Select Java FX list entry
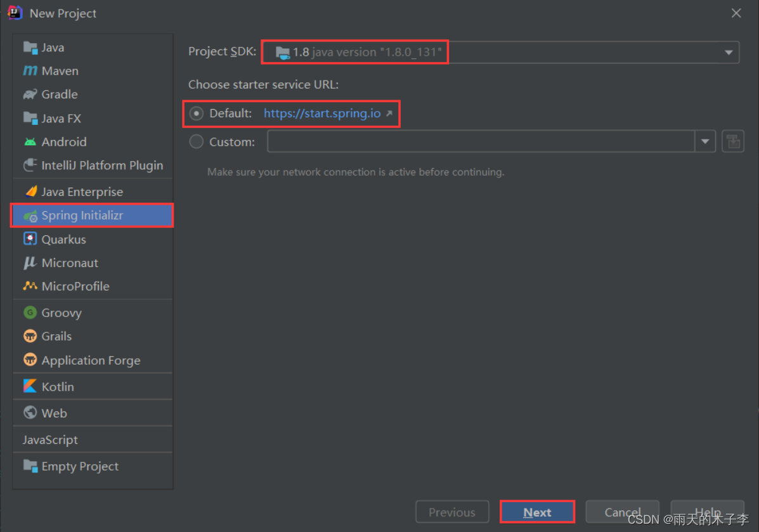Screen dimensions: 759x532 click(93, 118)
